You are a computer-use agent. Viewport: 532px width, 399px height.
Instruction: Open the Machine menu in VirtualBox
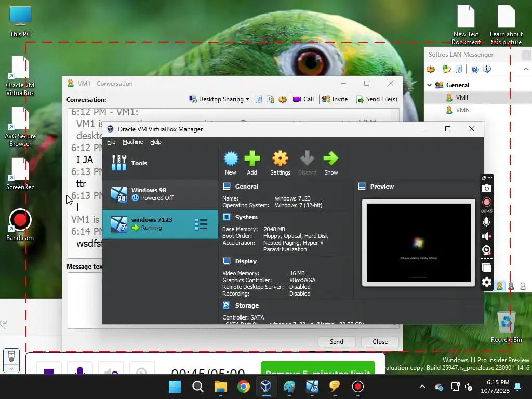pyautogui.click(x=132, y=142)
